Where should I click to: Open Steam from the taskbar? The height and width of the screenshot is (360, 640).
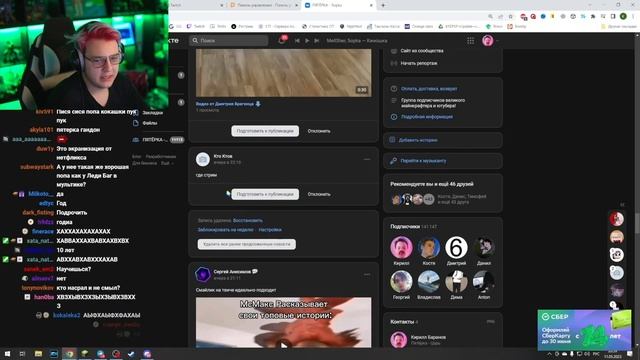coord(131,354)
